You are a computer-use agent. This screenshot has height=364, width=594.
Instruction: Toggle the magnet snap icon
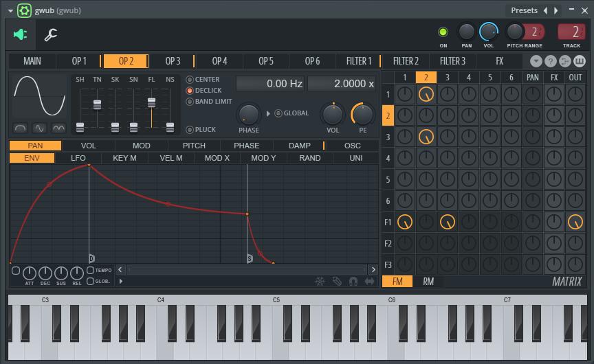coord(353,281)
